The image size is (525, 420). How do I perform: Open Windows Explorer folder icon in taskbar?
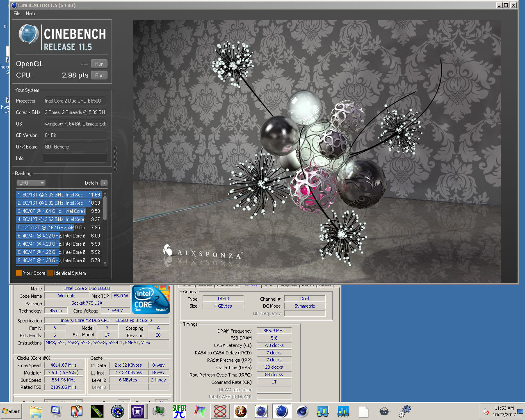click(36, 411)
